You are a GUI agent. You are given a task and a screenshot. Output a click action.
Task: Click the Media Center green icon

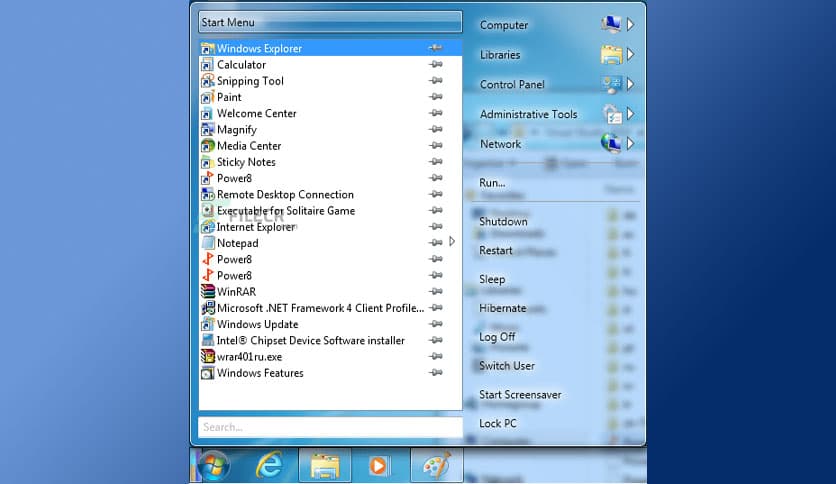pyautogui.click(x=207, y=146)
